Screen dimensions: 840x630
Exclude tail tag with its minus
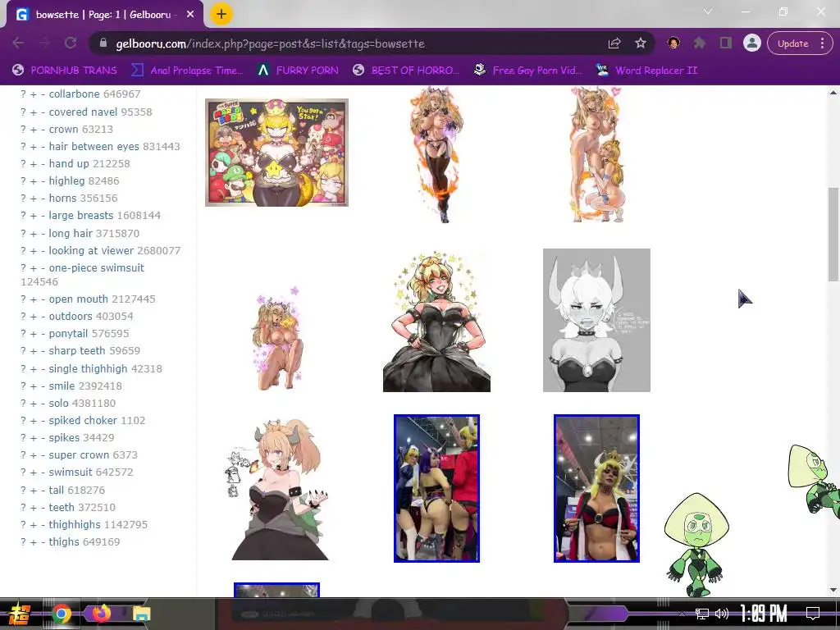click(x=43, y=491)
